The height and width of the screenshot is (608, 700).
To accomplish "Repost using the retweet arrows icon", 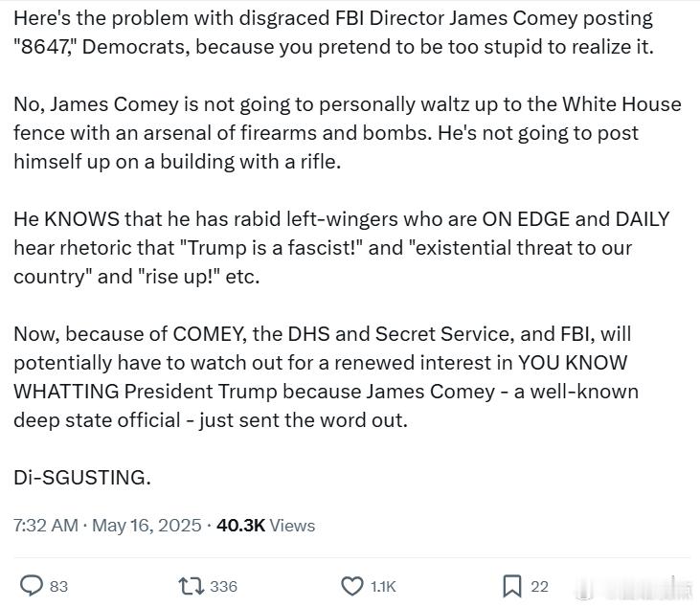I will click(192, 586).
